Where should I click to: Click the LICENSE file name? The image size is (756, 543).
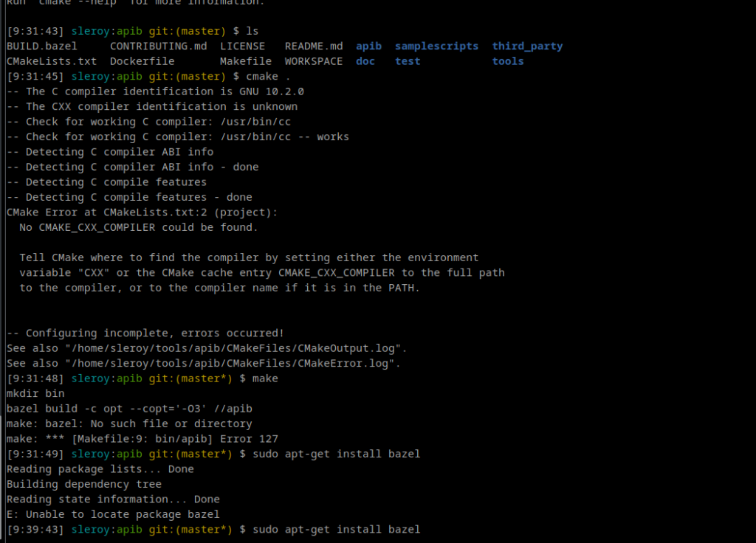242,46
